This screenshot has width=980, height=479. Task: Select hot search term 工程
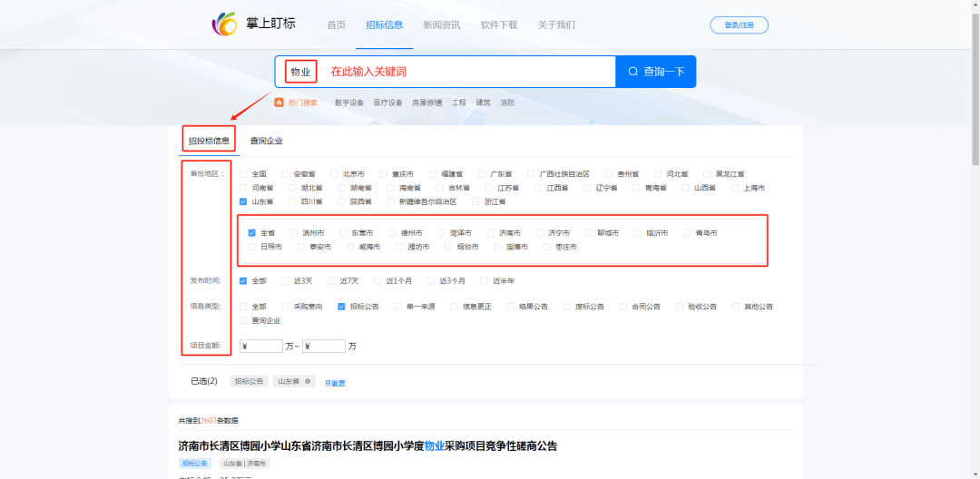[x=459, y=103]
